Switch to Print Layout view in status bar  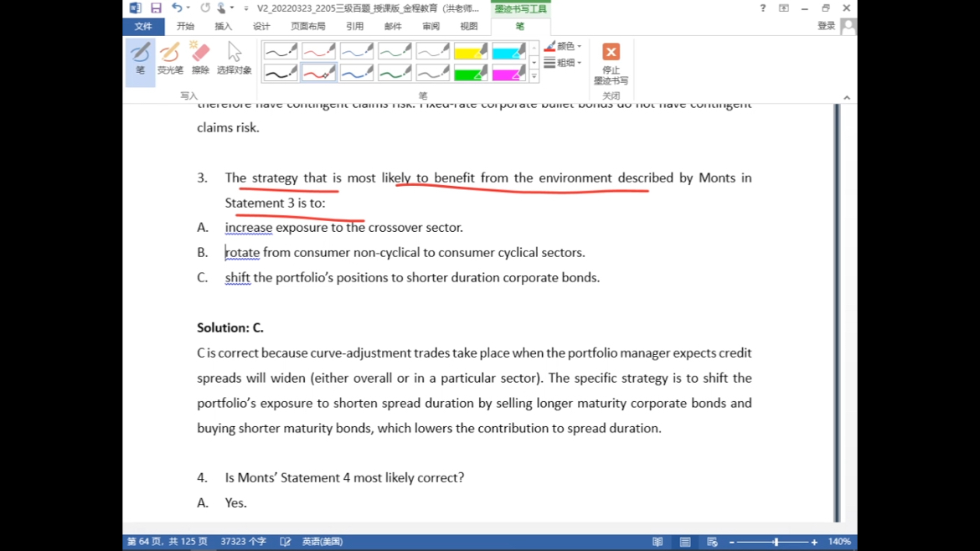(x=685, y=542)
